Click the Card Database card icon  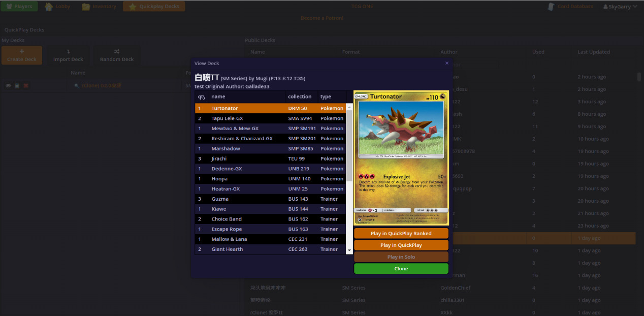(x=551, y=7)
